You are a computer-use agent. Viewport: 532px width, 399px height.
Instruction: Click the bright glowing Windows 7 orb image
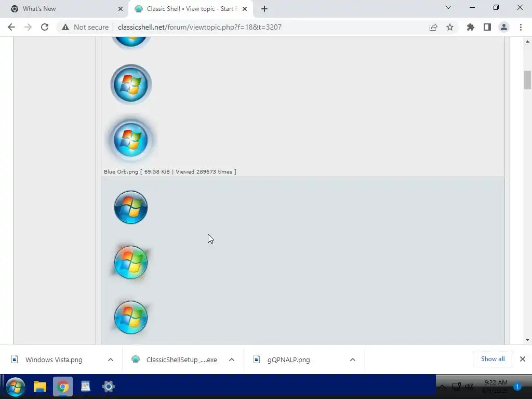(131, 262)
